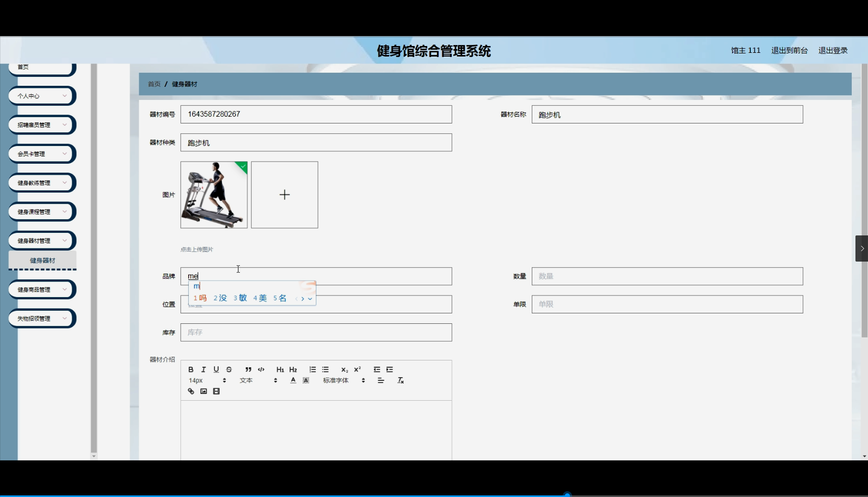Expand the 会员卡管理 sidebar menu
The image size is (868, 497).
coord(42,154)
